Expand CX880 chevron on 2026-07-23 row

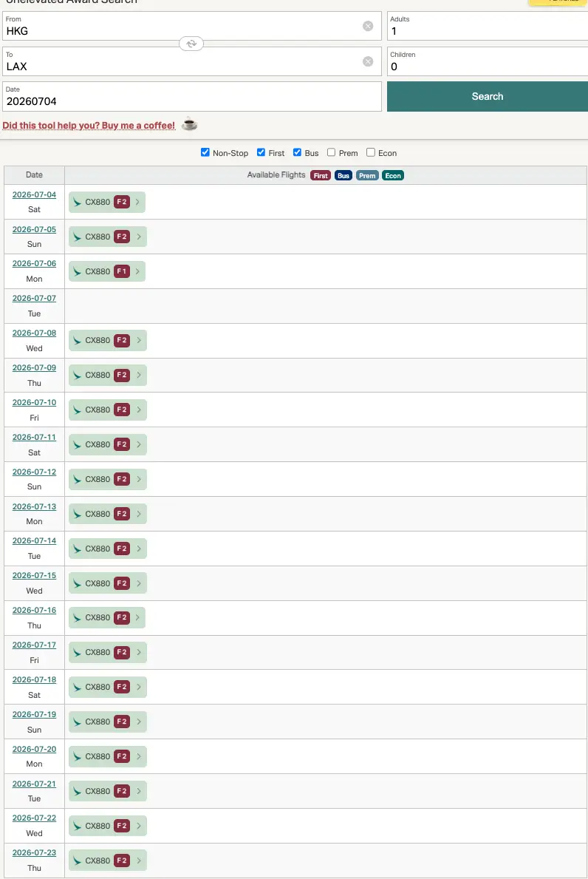click(x=138, y=861)
